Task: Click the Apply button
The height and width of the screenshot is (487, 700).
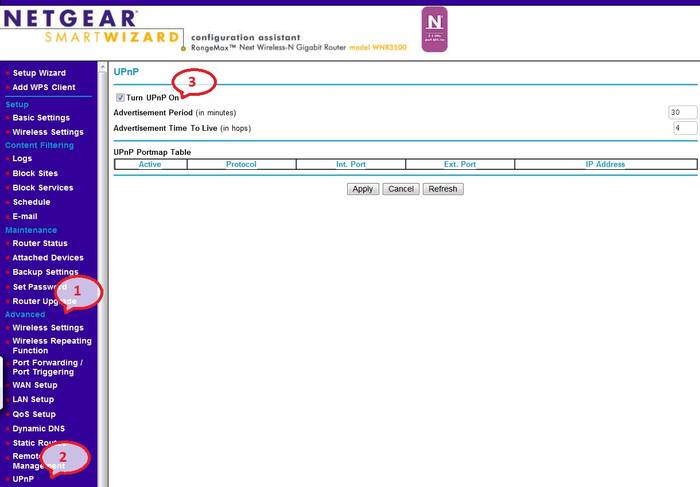Action: click(362, 189)
